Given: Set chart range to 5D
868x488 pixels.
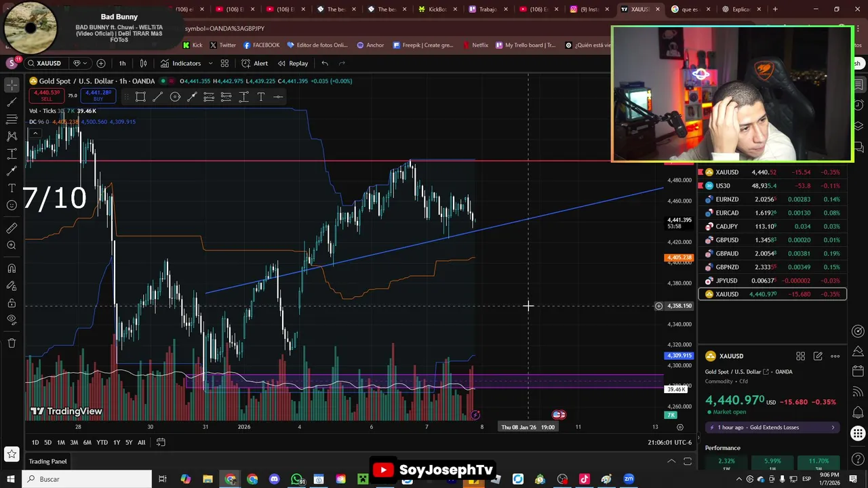Looking at the screenshot, I should click(47, 443).
